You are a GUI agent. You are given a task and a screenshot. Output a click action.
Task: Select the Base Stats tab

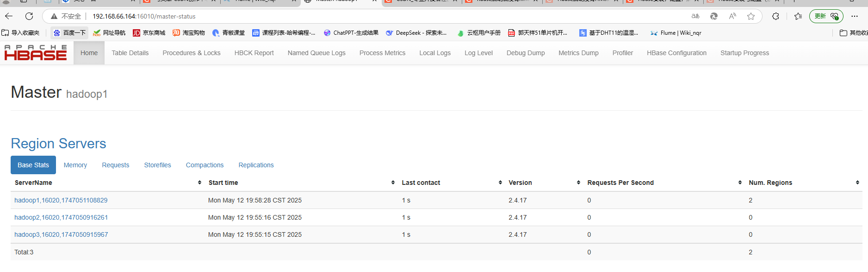pos(33,165)
